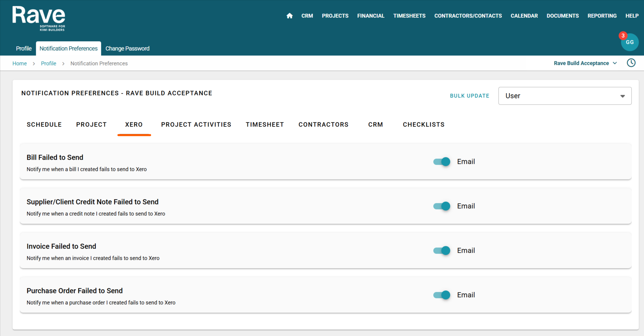Click 'Notify me when a purchase order' description
Viewport: 644px width, 336px height.
coord(101,303)
